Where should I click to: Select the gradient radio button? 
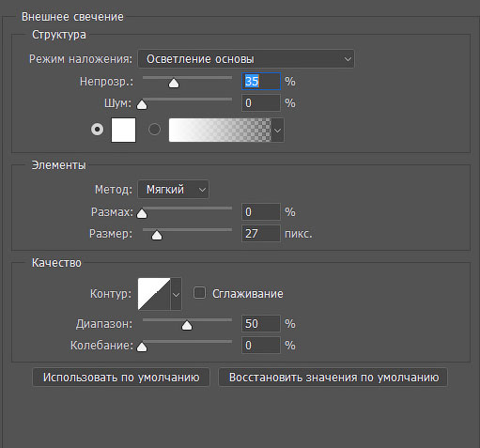(154, 130)
